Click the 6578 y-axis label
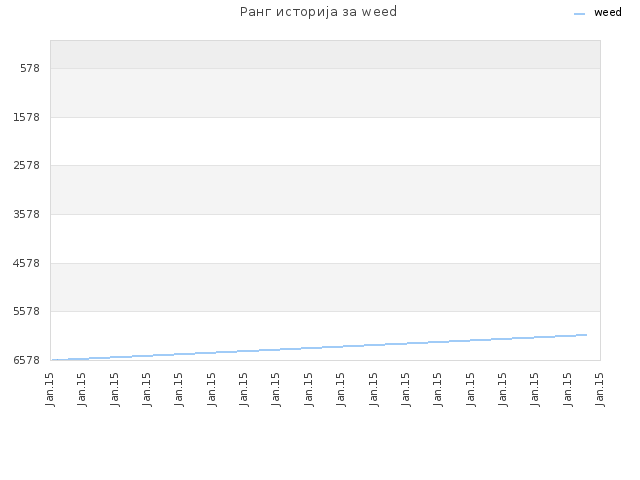Image resolution: width=640 pixels, height=480 pixels. (x=27, y=360)
